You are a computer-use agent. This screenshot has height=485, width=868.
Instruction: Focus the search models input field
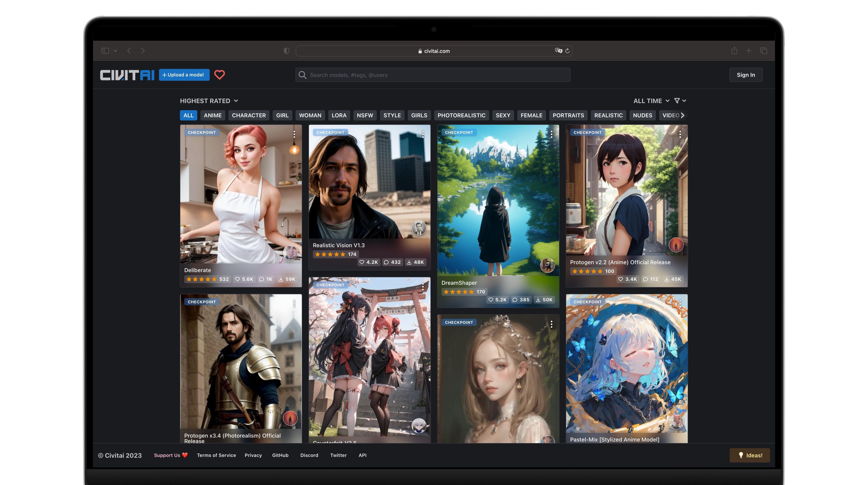(433, 75)
